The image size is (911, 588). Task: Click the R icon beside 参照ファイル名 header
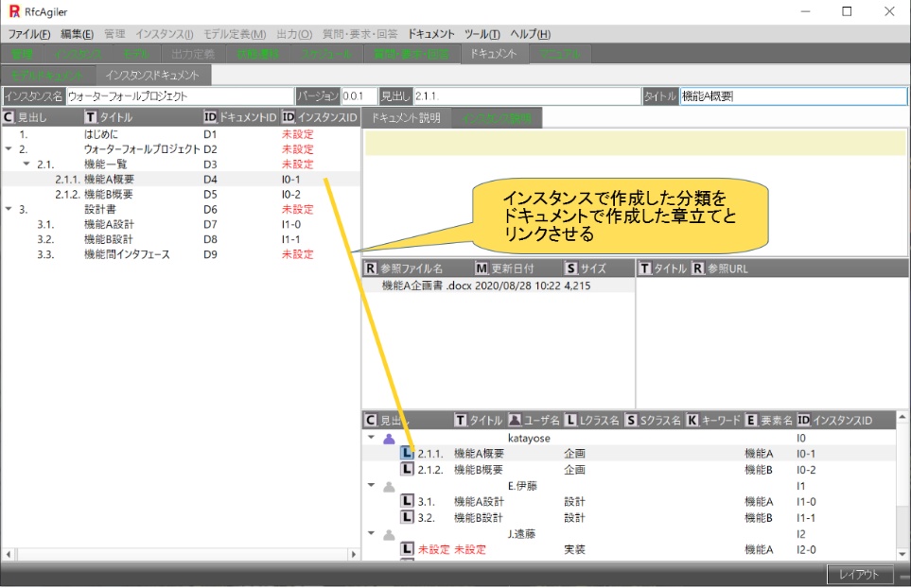371,268
